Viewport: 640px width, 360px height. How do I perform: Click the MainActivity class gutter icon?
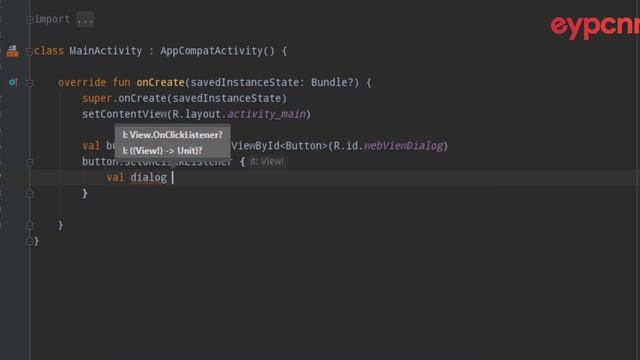pyautogui.click(x=12, y=51)
